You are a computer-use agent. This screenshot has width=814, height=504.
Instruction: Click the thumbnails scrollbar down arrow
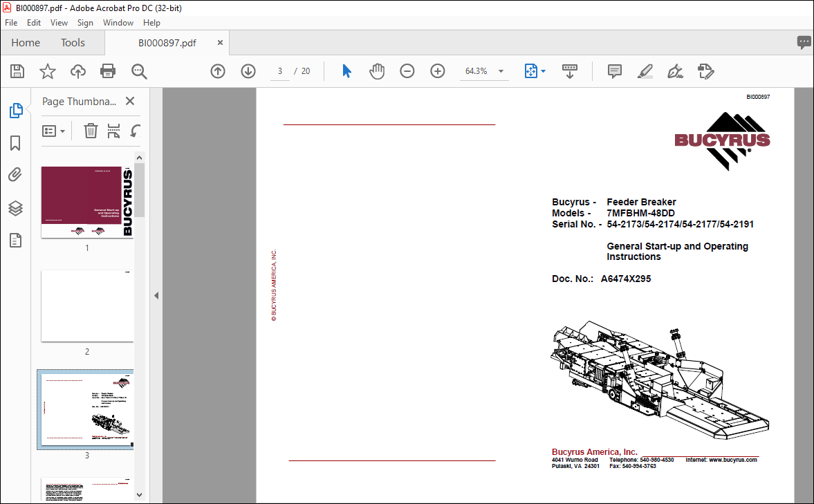(139, 494)
